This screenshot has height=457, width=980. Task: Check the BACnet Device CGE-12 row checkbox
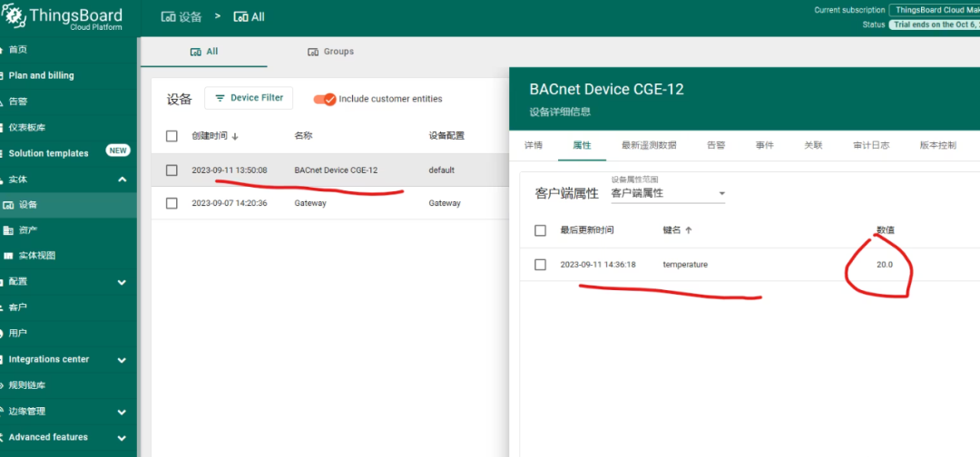tap(171, 170)
